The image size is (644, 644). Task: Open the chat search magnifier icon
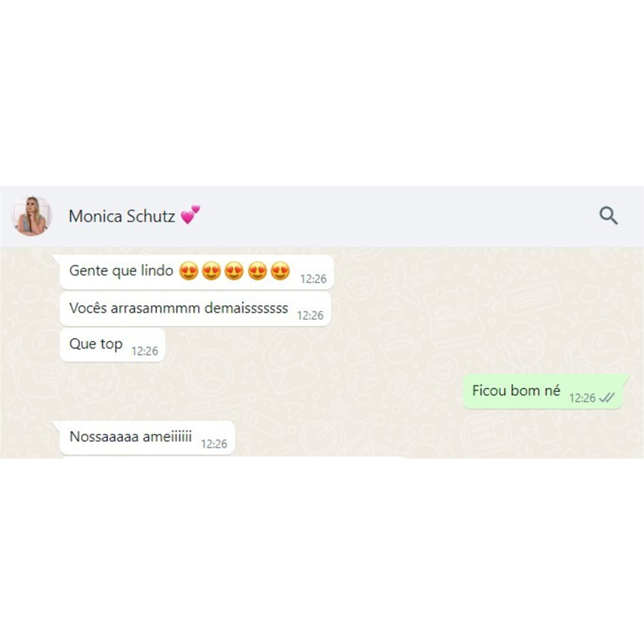(x=609, y=216)
